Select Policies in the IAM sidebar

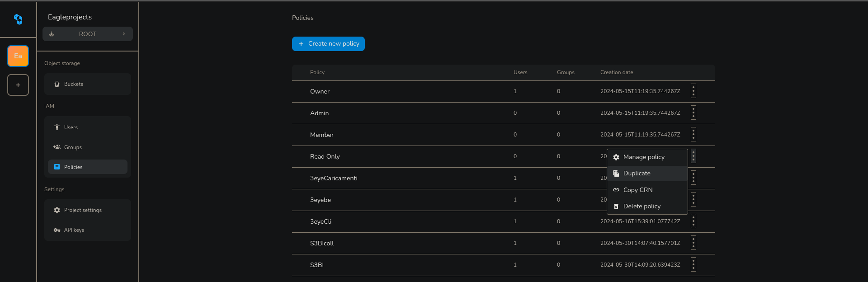point(73,167)
